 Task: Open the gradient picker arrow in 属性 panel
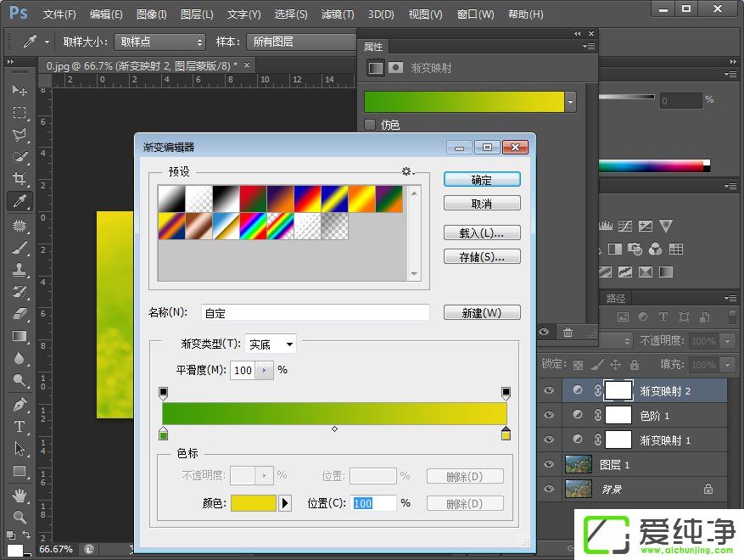pos(571,102)
